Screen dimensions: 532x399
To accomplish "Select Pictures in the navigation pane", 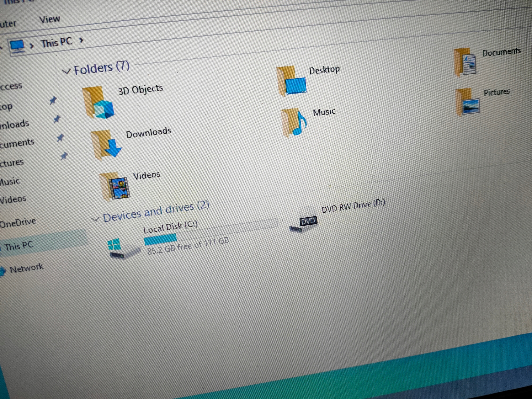I will pos(12,163).
